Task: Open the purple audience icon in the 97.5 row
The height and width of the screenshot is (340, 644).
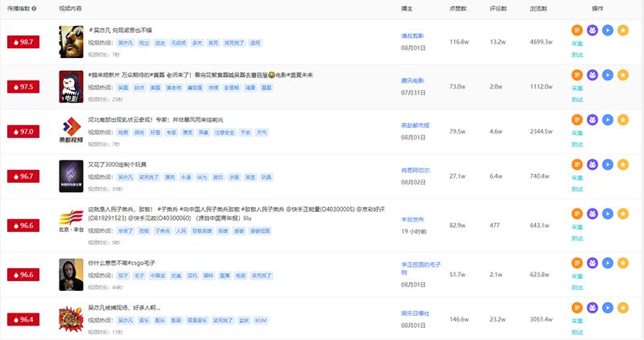Action: [592, 75]
